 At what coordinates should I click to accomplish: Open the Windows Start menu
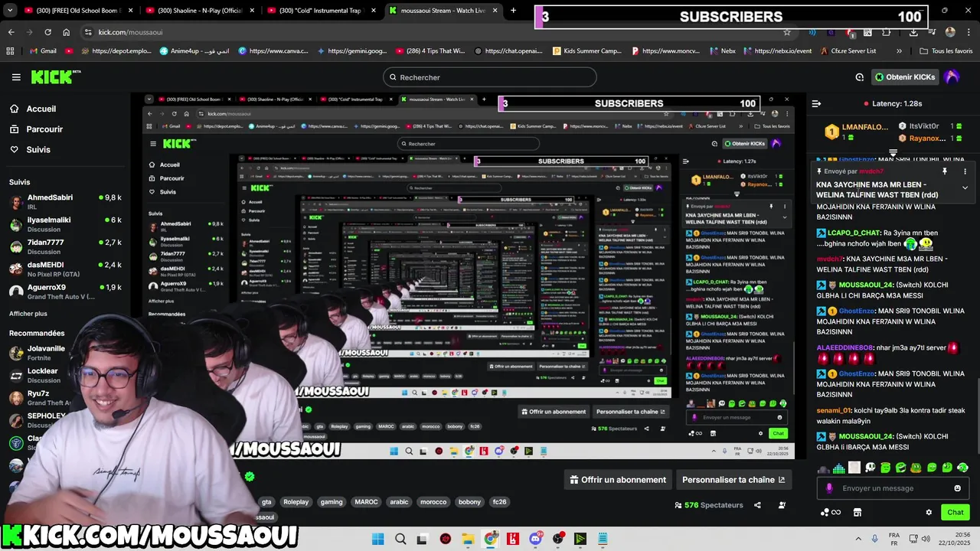[x=378, y=539]
